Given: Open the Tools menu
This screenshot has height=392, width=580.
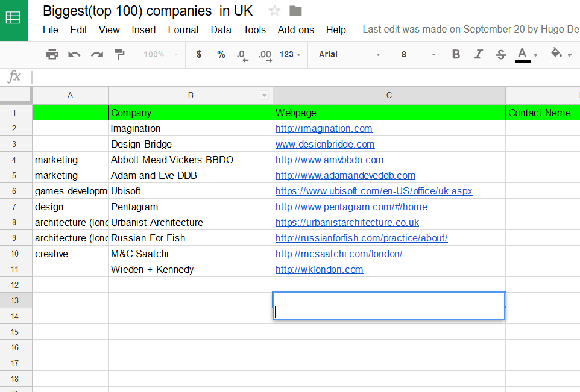Looking at the screenshot, I should pos(254,30).
